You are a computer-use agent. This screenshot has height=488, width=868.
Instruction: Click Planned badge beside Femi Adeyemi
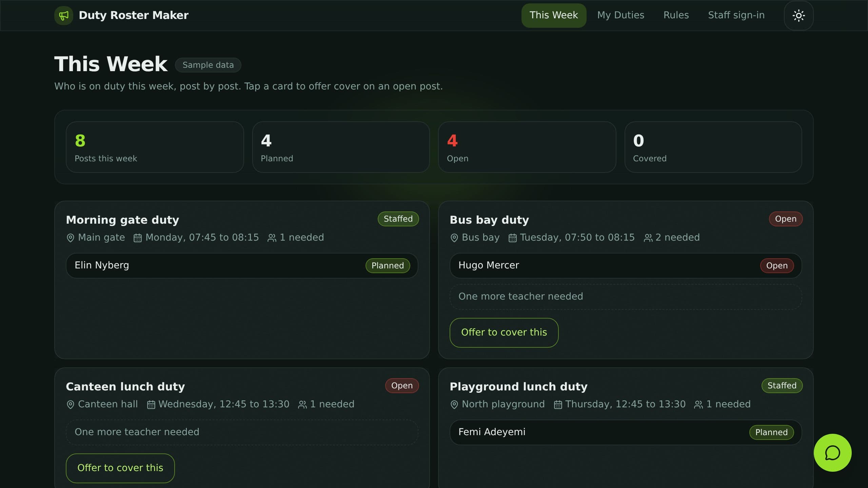(771, 432)
